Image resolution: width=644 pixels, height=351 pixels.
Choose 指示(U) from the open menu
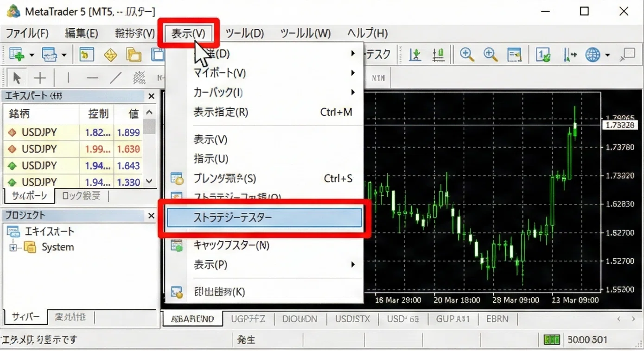[264, 159]
